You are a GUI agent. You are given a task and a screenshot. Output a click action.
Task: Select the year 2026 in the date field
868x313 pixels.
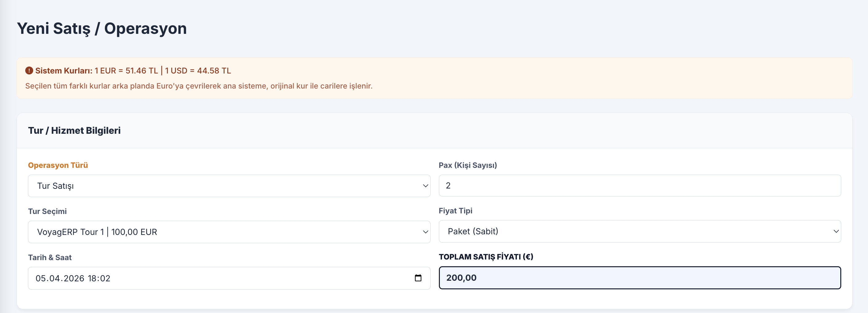click(x=74, y=278)
